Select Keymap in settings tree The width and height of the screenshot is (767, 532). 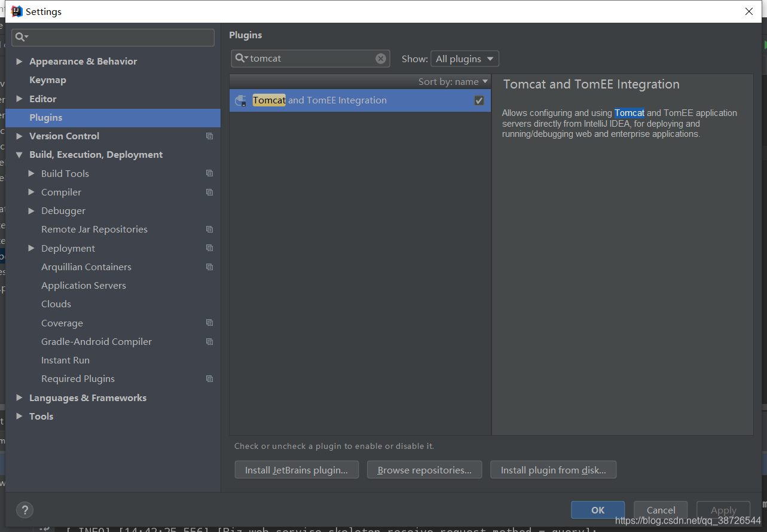coord(47,80)
